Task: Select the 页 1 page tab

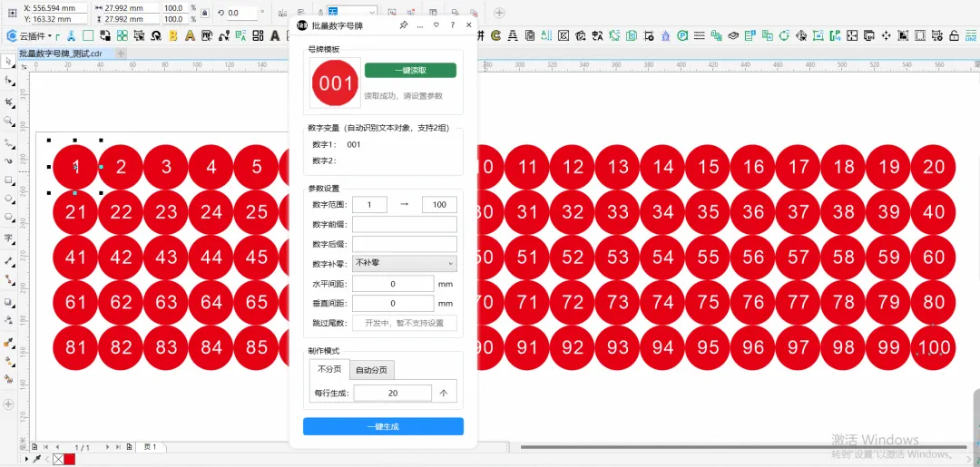Action: pyautogui.click(x=150, y=447)
